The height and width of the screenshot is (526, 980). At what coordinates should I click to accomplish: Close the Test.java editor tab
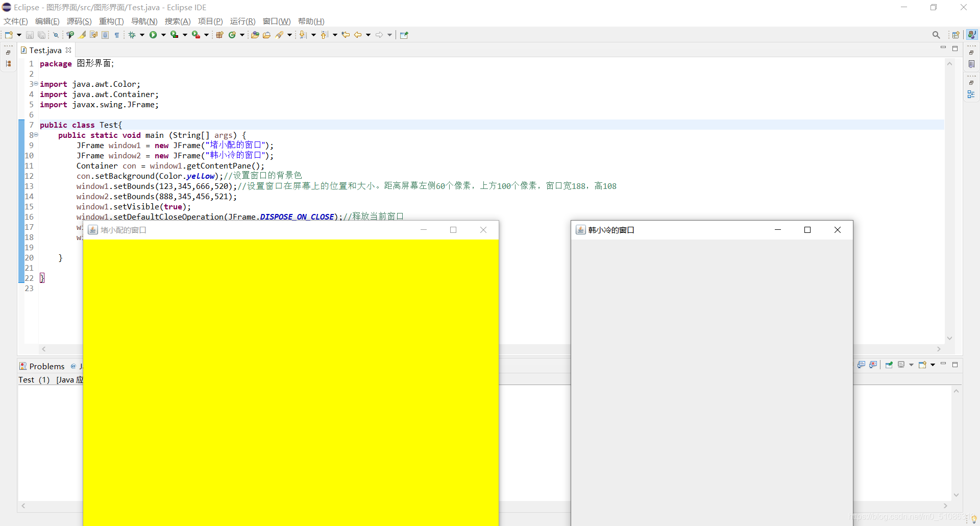click(68, 50)
